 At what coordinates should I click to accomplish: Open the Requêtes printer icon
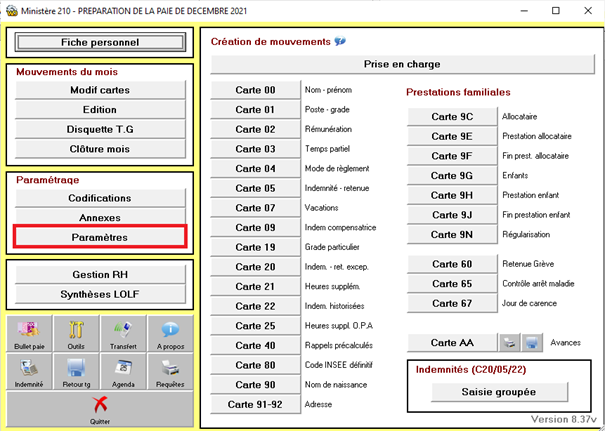tap(169, 372)
